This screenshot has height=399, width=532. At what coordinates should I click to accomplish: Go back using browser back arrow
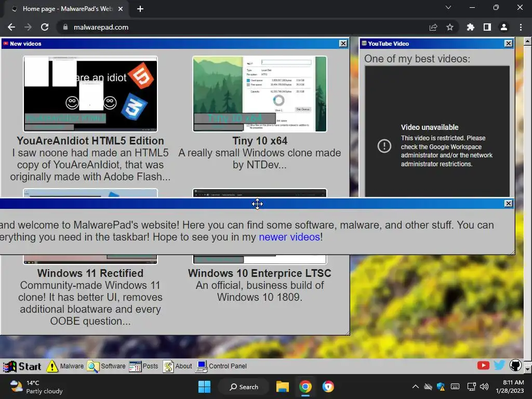click(x=11, y=27)
